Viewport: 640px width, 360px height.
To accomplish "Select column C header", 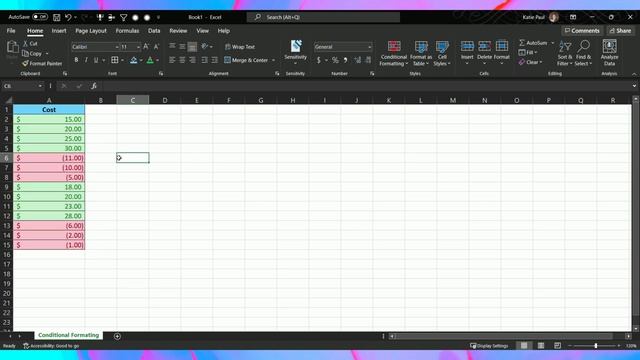I will point(133,100).
